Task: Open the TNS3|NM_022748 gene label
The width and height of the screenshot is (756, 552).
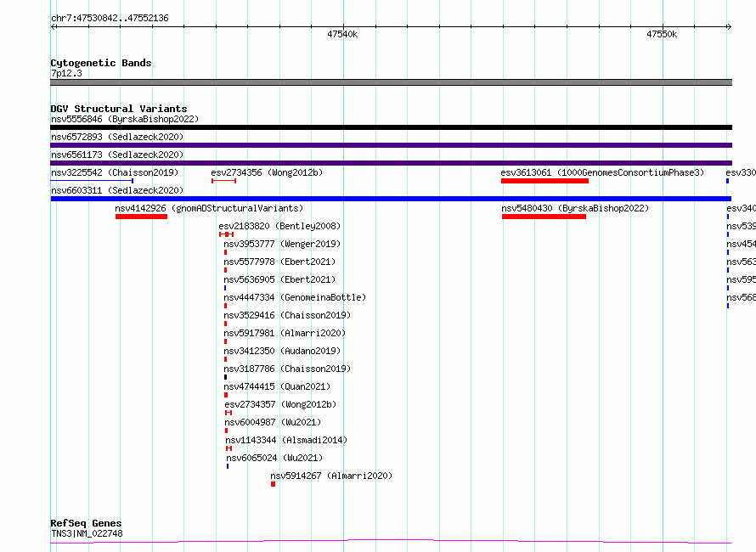Action: coord(87,533)
